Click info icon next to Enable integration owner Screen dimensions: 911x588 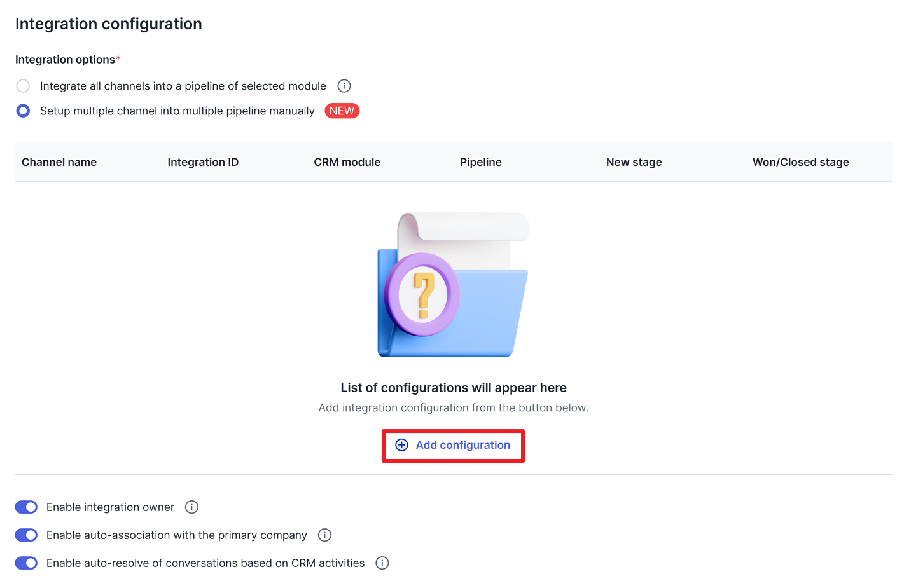pos(191,507)
